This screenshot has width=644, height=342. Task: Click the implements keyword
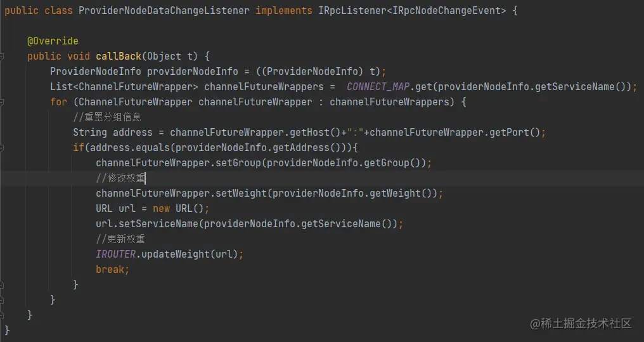point(284,10)
